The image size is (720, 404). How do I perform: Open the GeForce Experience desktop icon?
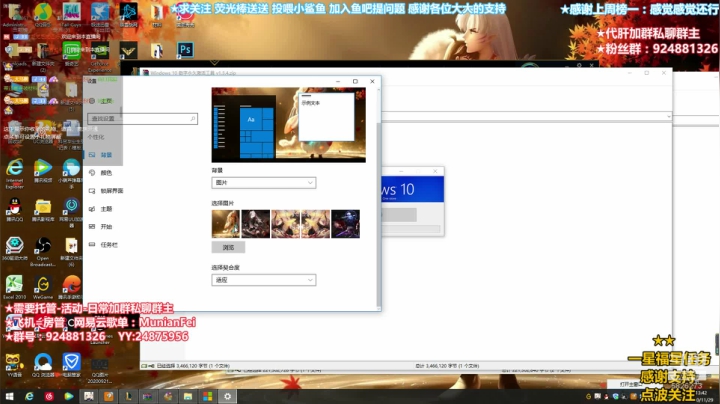pos(100,57)
